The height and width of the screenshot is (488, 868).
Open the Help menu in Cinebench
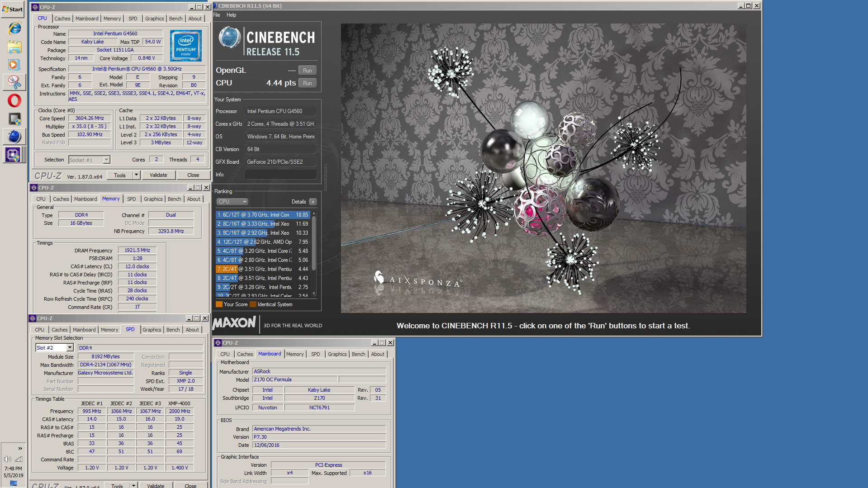(x=231, y=15)
